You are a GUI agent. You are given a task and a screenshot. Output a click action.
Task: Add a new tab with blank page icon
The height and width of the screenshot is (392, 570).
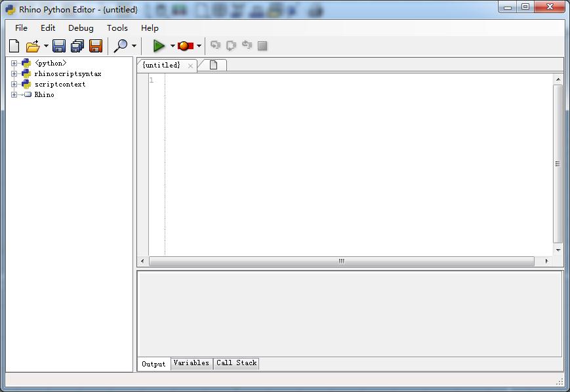pyautogui.click(x=213, y=65)
